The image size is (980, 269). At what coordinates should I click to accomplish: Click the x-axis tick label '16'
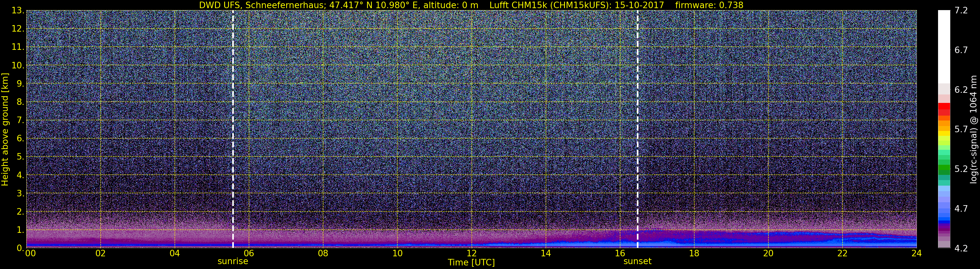(x=620, y=253)
